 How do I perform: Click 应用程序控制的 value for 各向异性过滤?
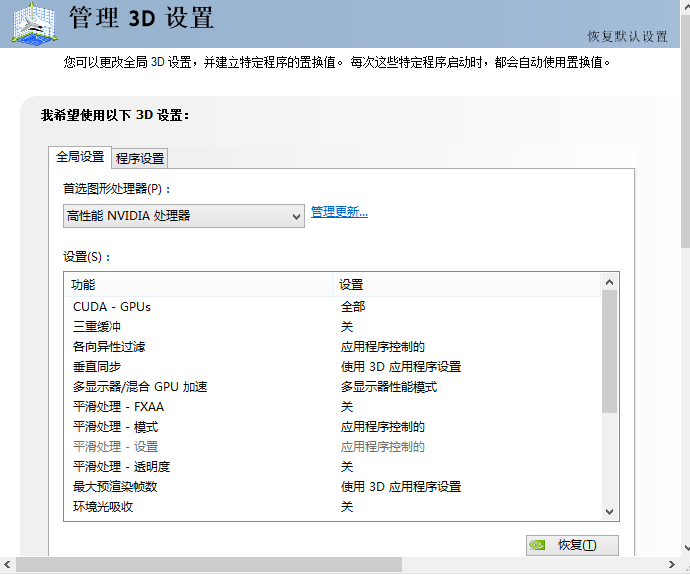[382, 347]
